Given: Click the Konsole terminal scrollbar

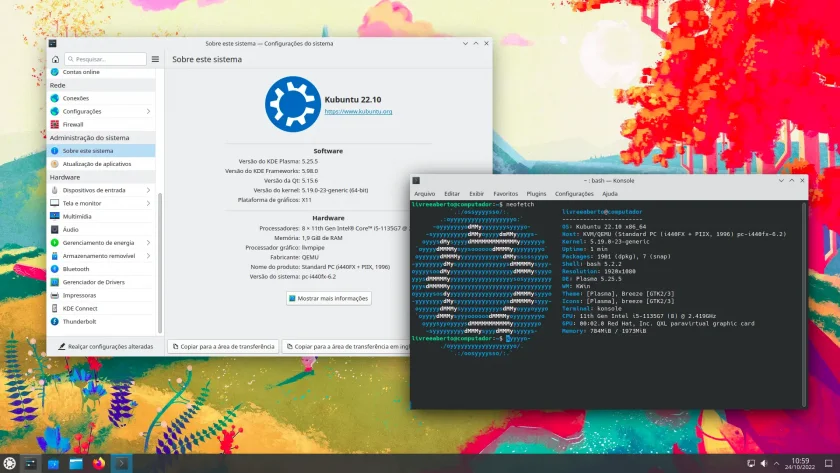Looking at the screenshot, I should point(804,304).
